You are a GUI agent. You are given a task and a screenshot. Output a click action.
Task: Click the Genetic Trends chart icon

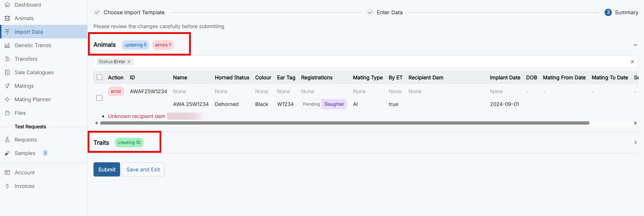click(7, 45)
